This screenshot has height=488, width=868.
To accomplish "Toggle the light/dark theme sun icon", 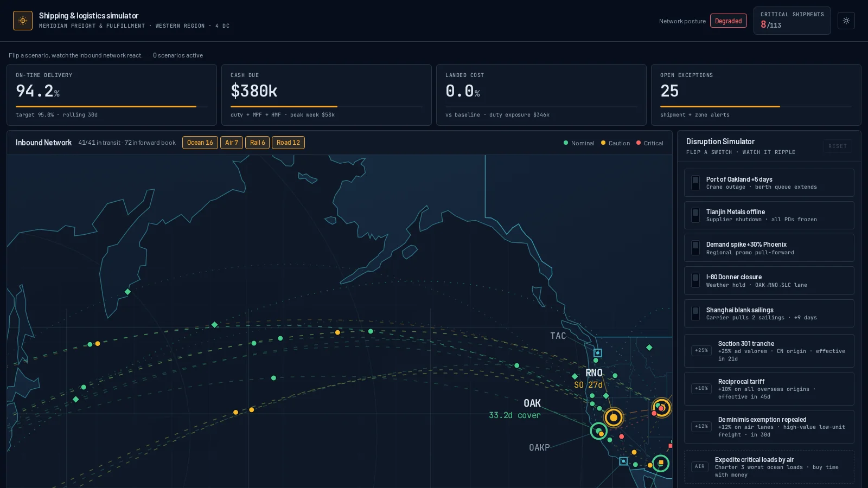I will (x=846, y=21).
